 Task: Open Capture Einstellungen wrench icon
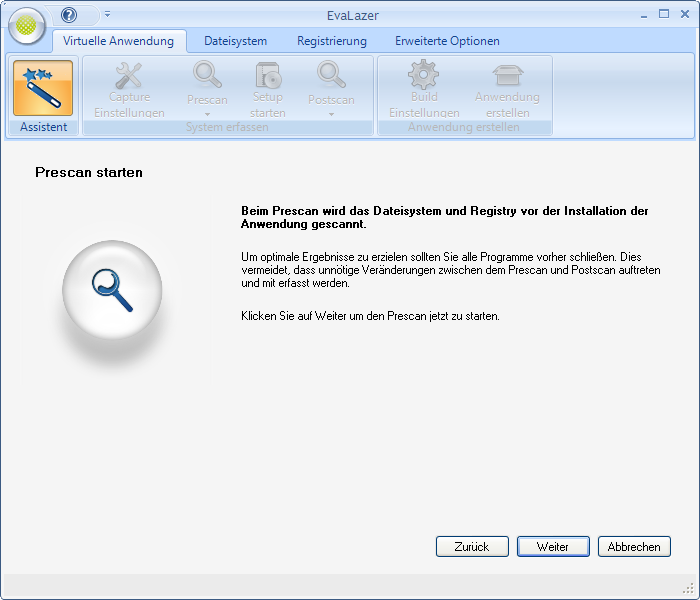[129, 75]
